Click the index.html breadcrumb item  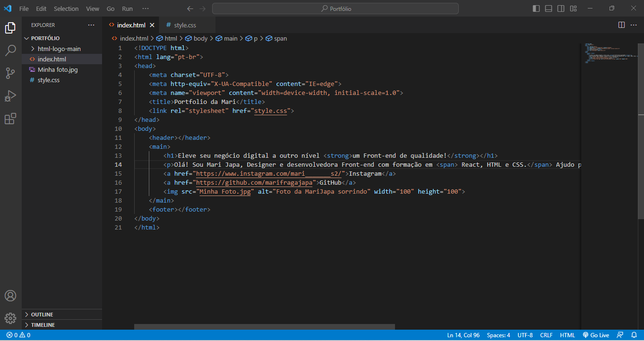tap(130, 38)
